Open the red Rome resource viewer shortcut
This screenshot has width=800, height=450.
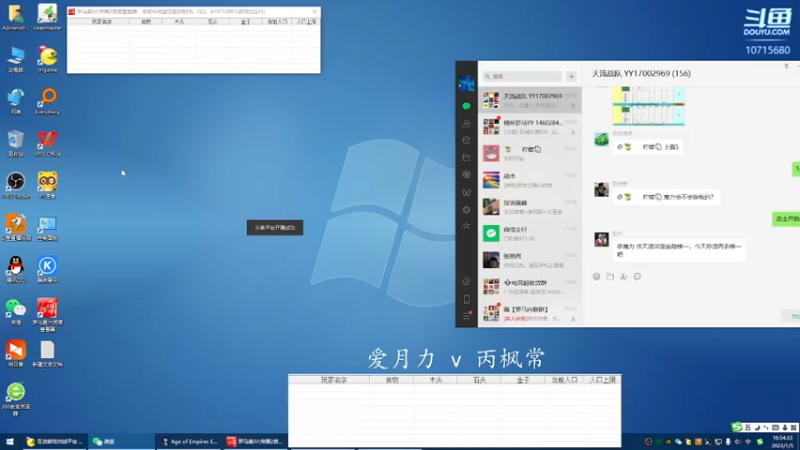coord(47,315)
